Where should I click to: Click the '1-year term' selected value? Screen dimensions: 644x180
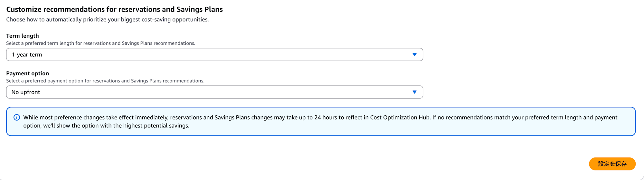click(x=27, y=55)
